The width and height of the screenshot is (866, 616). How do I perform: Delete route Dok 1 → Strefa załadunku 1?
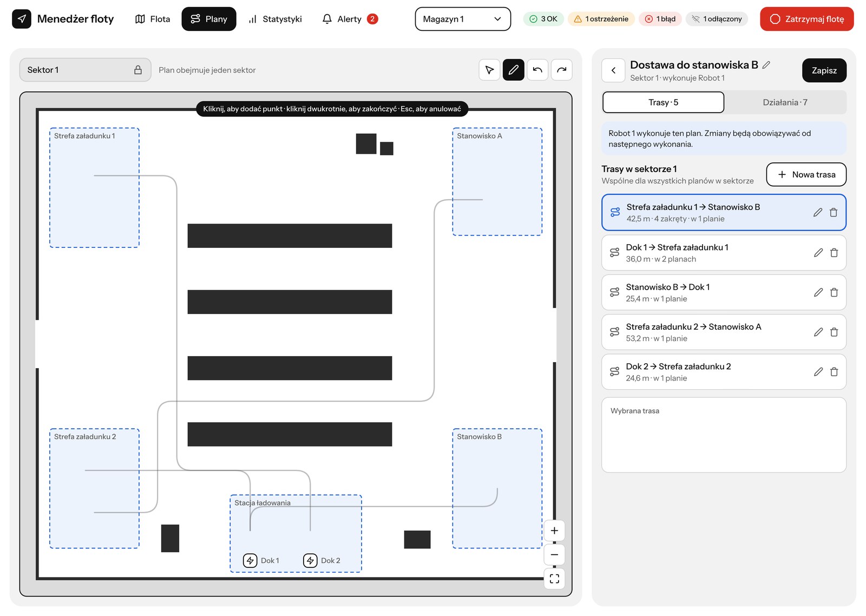[834, 253]
